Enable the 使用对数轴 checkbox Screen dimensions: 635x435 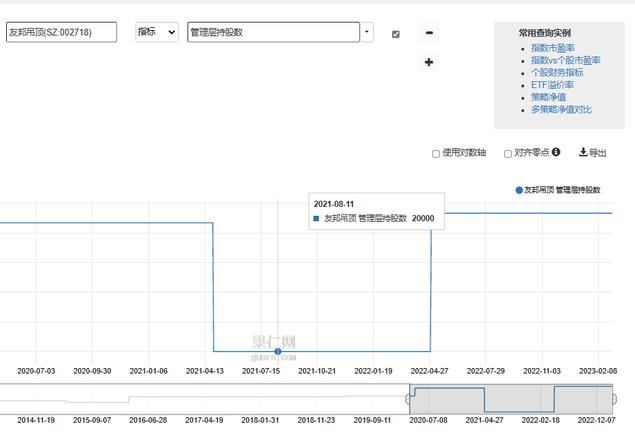click(436, 154)
